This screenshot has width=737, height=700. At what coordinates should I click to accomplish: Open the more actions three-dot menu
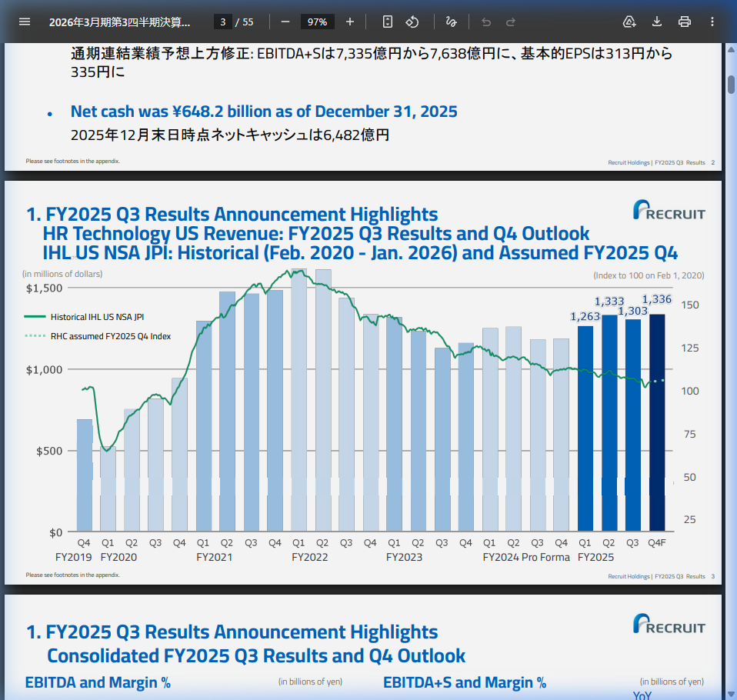tap(712, 22)
